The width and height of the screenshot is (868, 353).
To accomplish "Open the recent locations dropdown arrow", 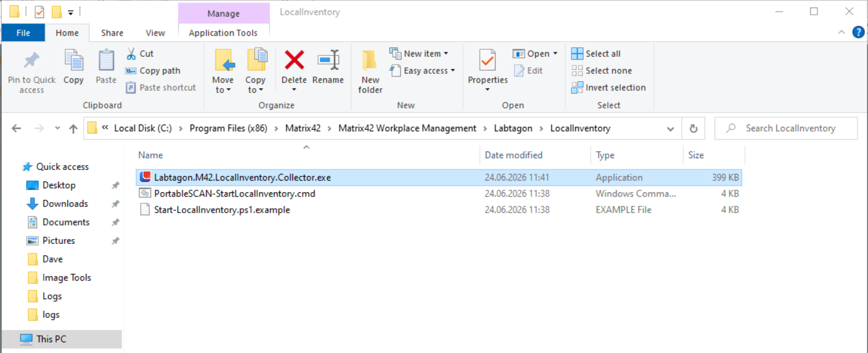I will click(x=57, y=129).
